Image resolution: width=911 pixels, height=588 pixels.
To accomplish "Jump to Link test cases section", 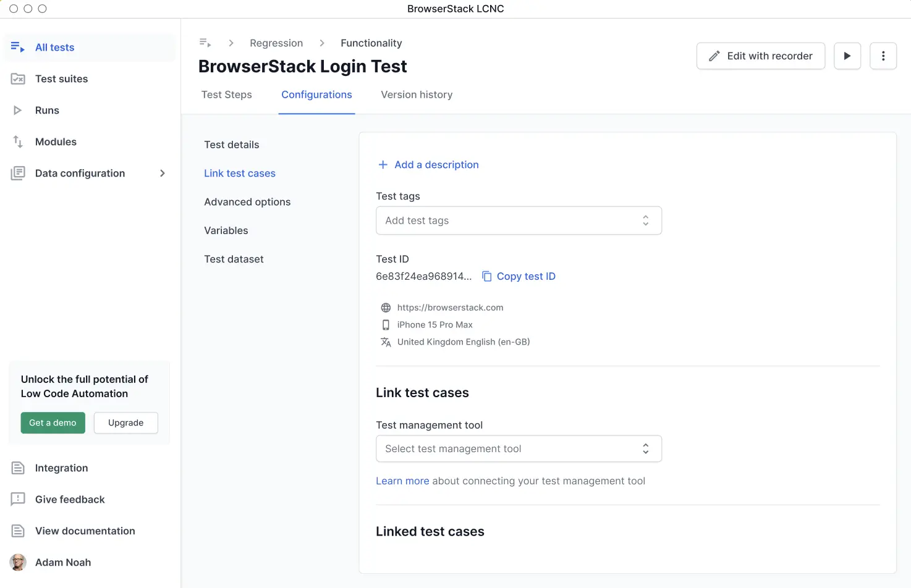I will 240,174.
